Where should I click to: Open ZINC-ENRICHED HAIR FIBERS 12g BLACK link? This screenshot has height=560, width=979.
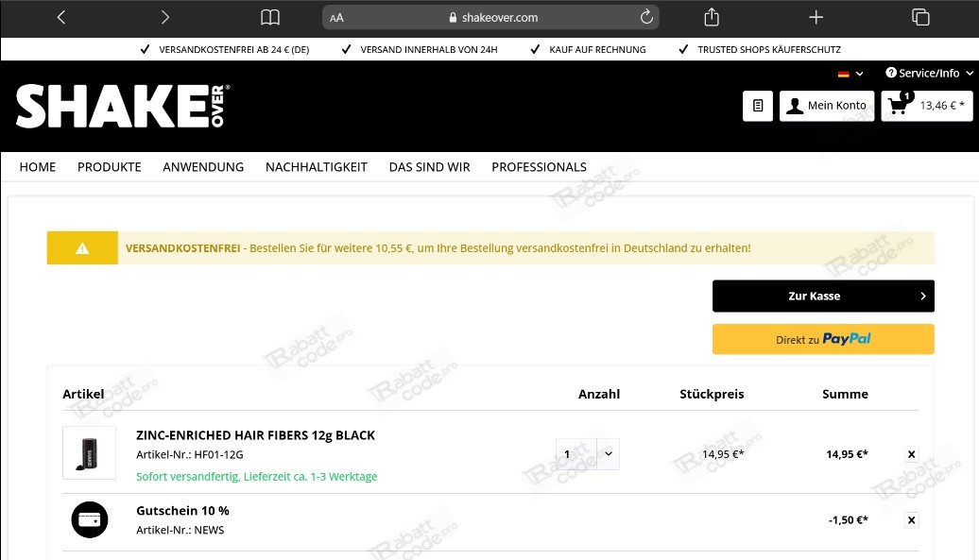click(x=255, y=435)
